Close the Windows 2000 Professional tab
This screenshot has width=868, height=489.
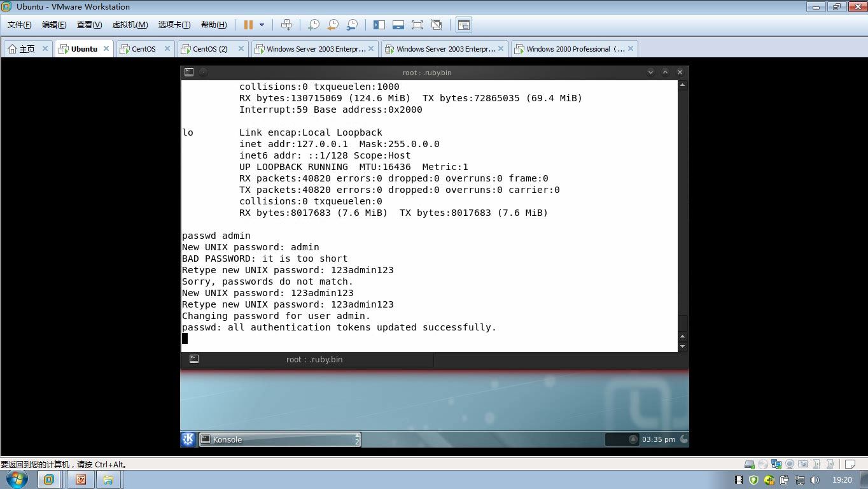coord(631,48)
